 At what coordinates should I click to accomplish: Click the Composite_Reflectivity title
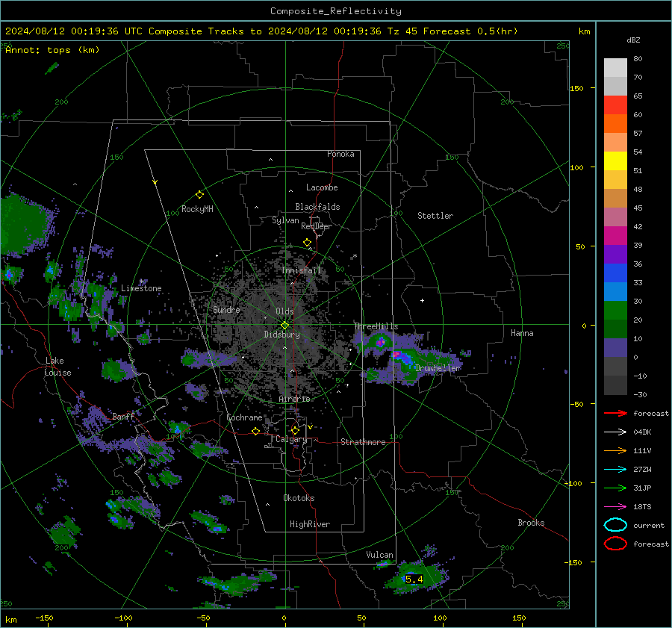[x=336, y=11]
